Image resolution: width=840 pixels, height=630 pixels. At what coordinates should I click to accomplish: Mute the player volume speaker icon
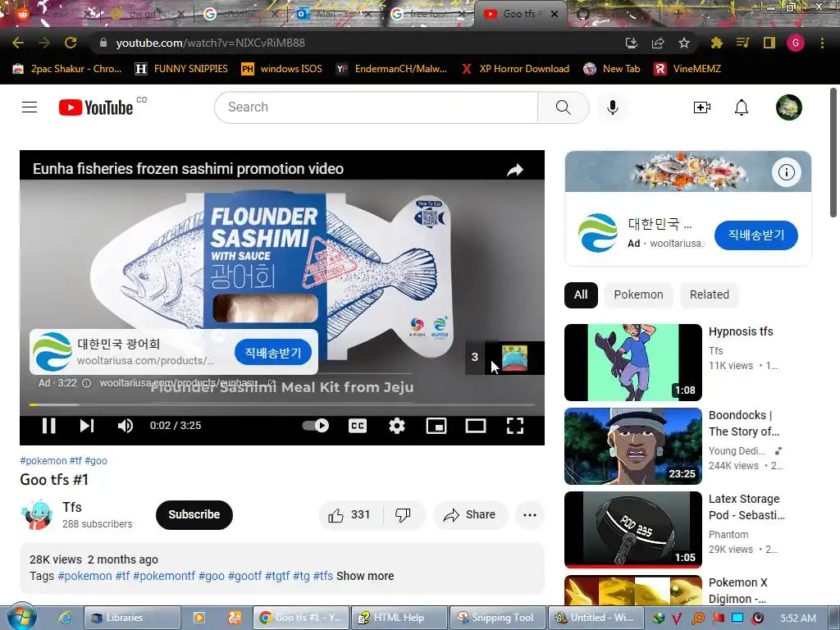(126, 426)
